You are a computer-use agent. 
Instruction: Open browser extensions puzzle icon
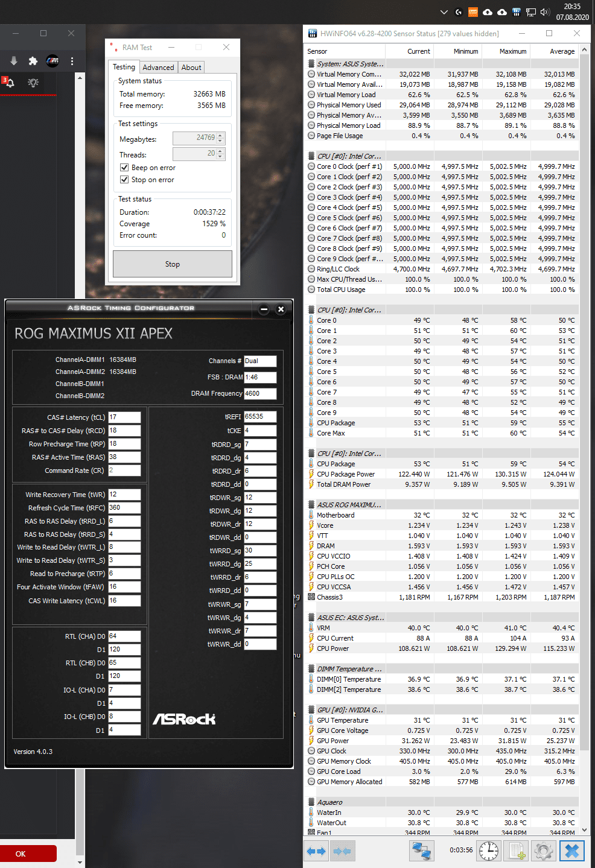[33, 61]
